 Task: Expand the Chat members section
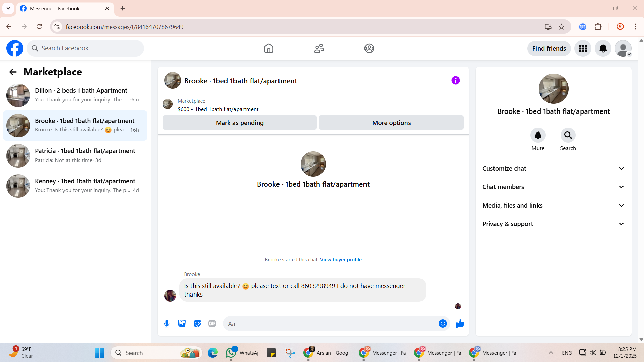pyautogui.click(x=554, y=187)
